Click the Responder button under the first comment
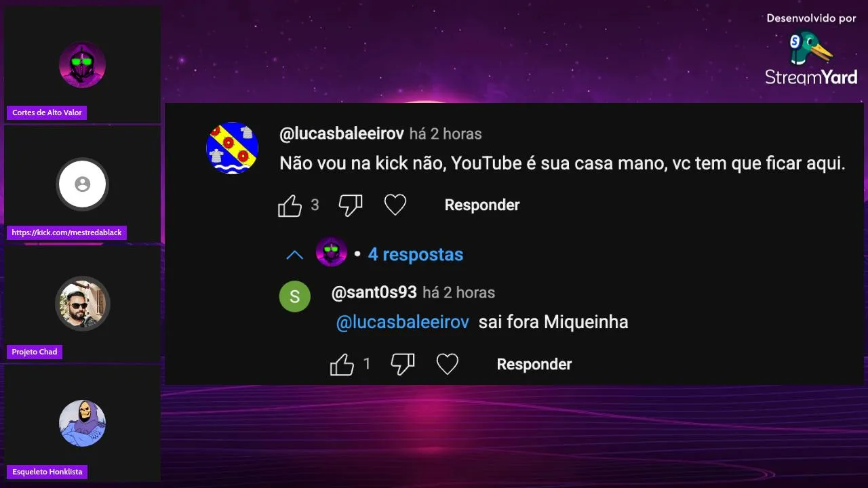 pos(482,205)
